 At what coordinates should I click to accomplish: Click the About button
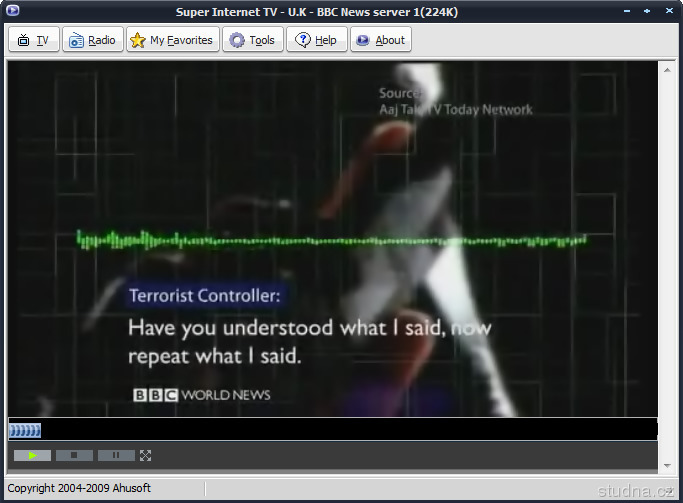pos(380,40)
